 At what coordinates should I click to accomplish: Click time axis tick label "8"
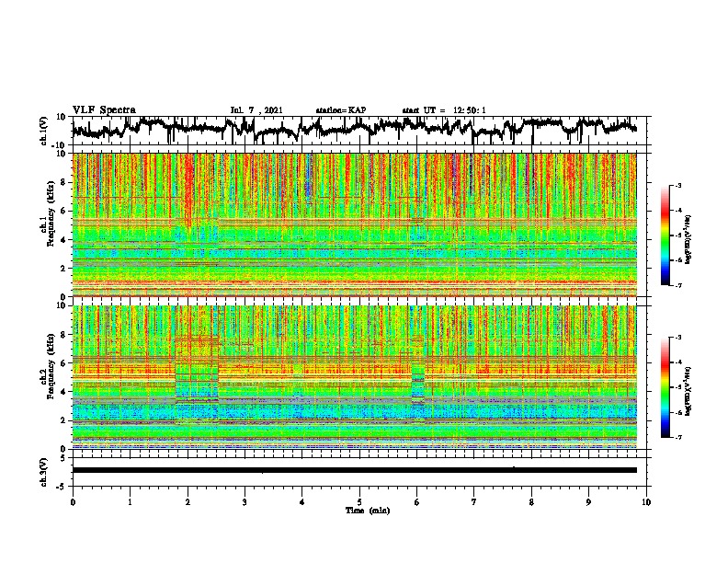(x=531, y=502)
